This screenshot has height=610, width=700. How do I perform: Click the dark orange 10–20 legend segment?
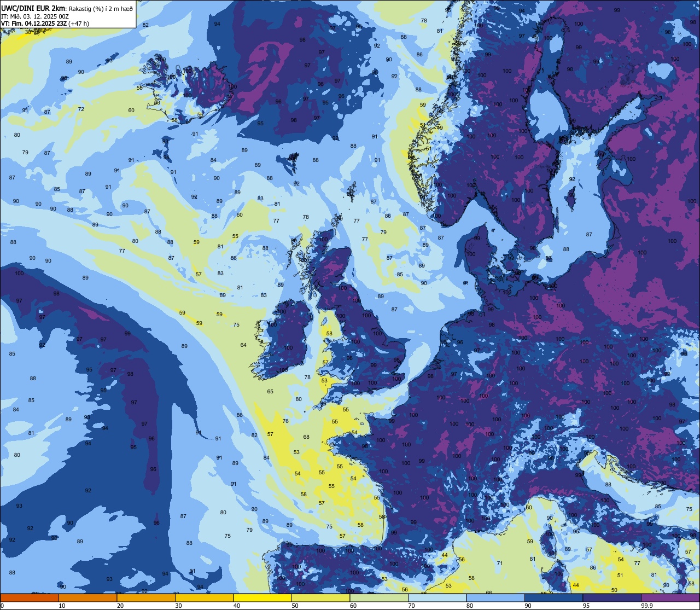88,598
